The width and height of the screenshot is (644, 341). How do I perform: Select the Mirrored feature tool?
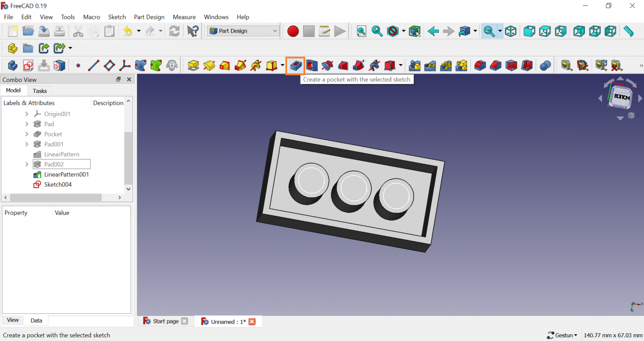coord(414,66)
